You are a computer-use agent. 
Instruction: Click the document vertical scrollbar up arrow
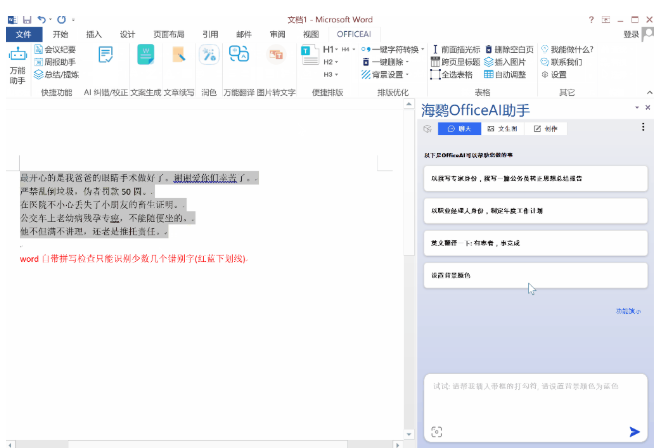pos(409,104)
